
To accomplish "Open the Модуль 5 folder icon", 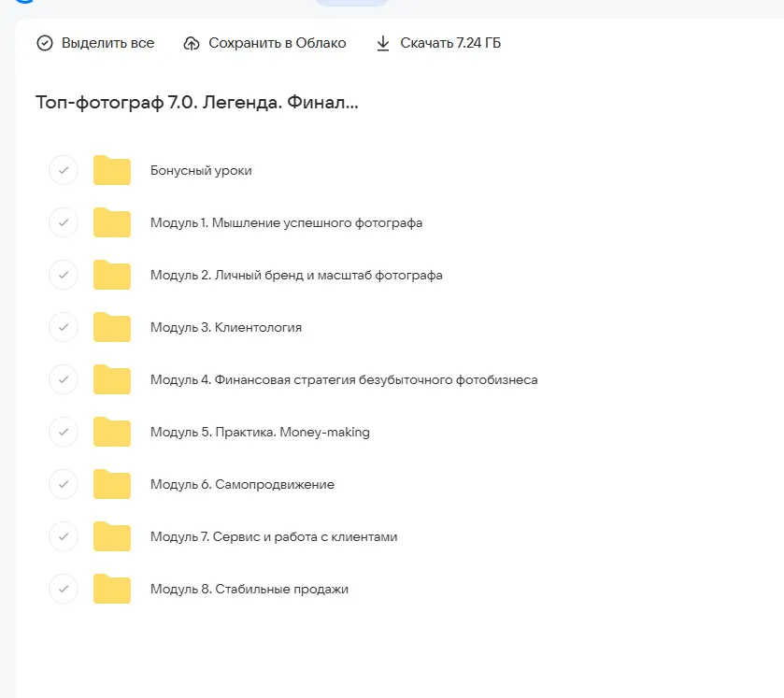I will [112, 433].
